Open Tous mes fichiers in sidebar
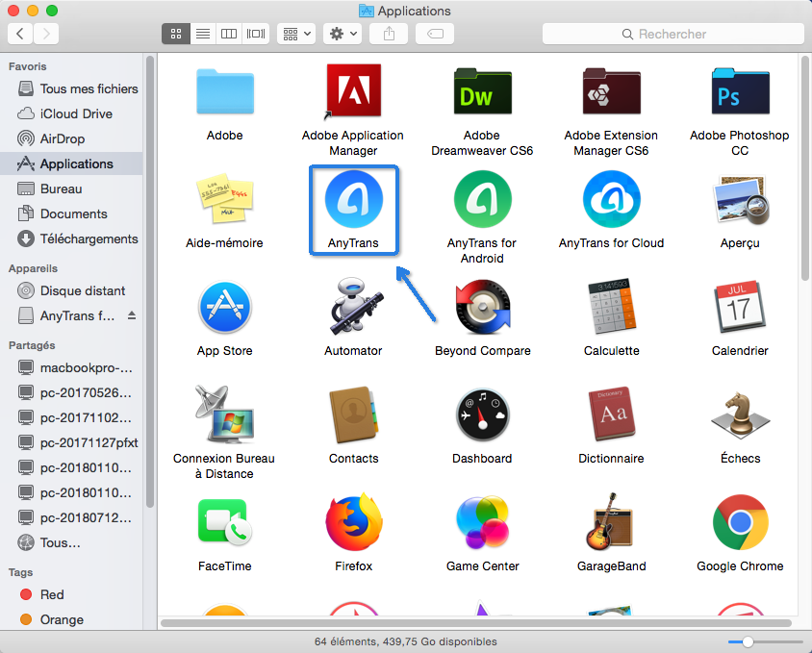Image resolution: width=812 pixels, height=653 pixels. 71,88
